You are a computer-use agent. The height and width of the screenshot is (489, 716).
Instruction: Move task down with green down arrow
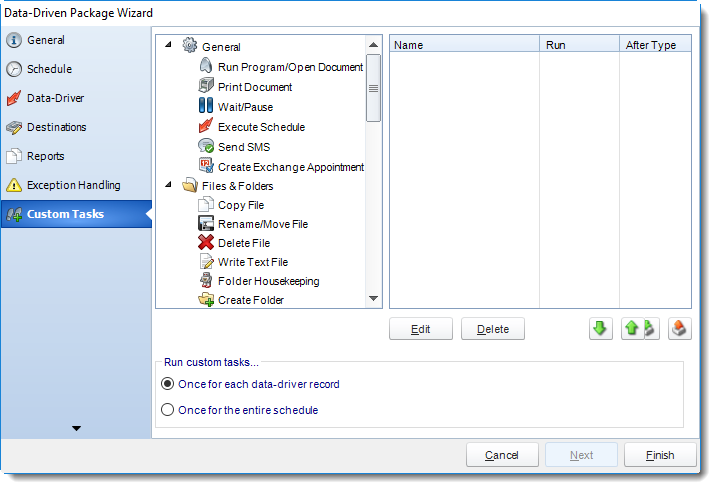(600, 329)
